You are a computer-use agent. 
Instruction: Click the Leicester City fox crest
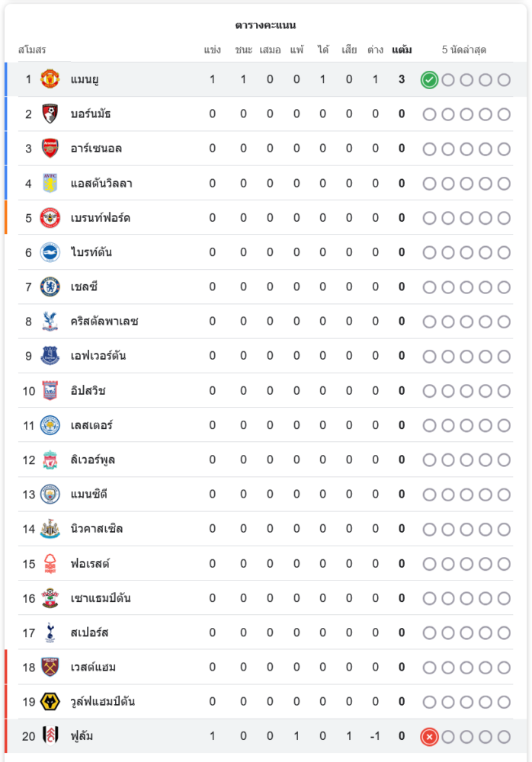pos(50,425)
